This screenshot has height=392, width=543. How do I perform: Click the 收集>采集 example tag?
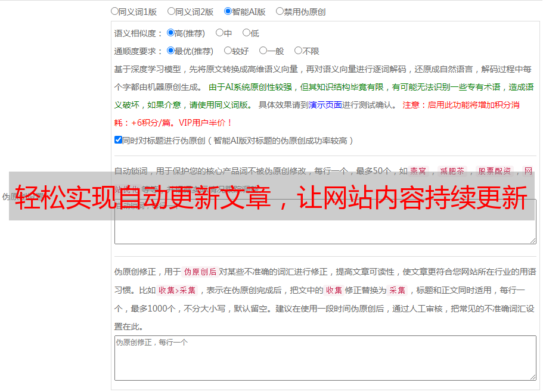177,290
